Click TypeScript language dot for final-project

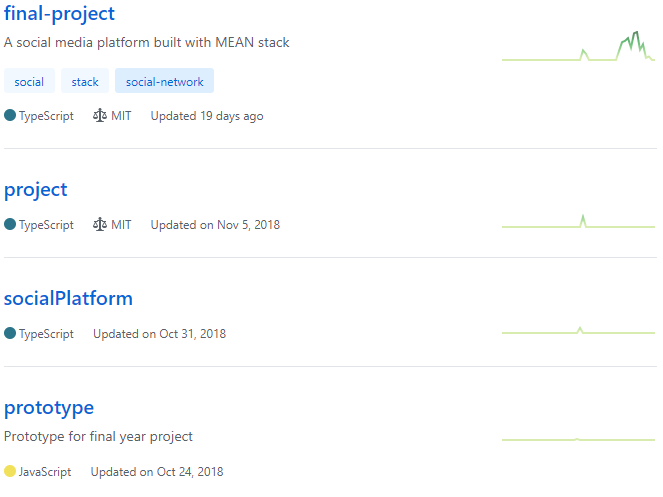pos(10,115)
